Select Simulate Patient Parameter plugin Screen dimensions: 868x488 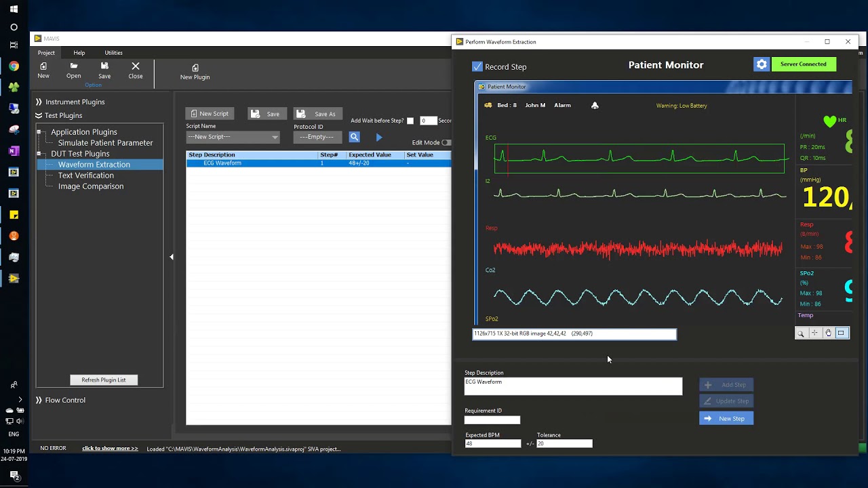click(106, 143)
